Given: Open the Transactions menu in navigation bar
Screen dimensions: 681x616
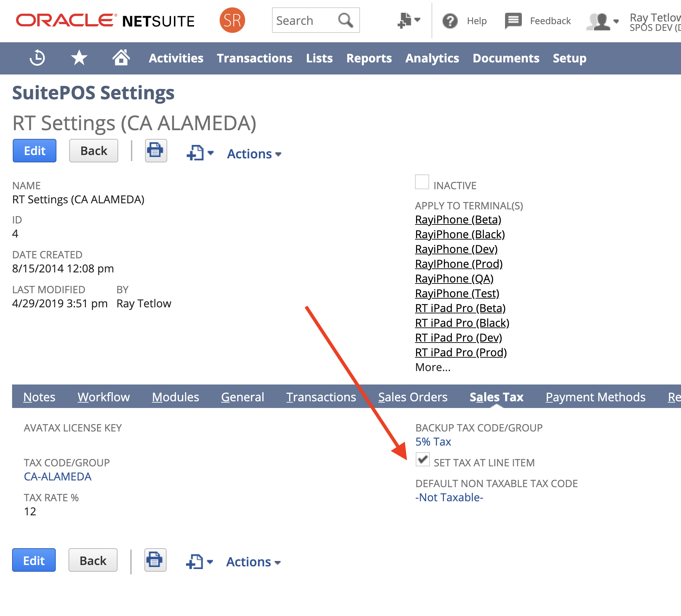Looking at the screenshot, I should click(254, 58).
